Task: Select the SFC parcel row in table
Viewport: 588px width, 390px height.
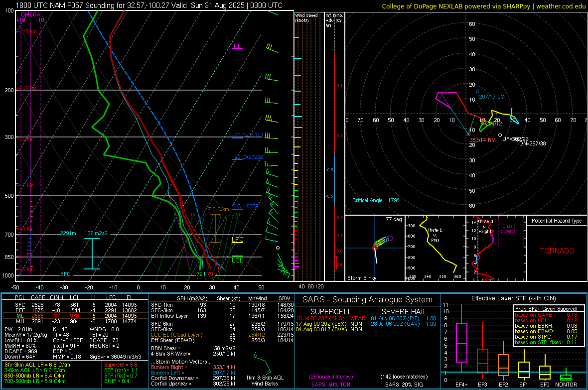Action: [x=76, y=305]
